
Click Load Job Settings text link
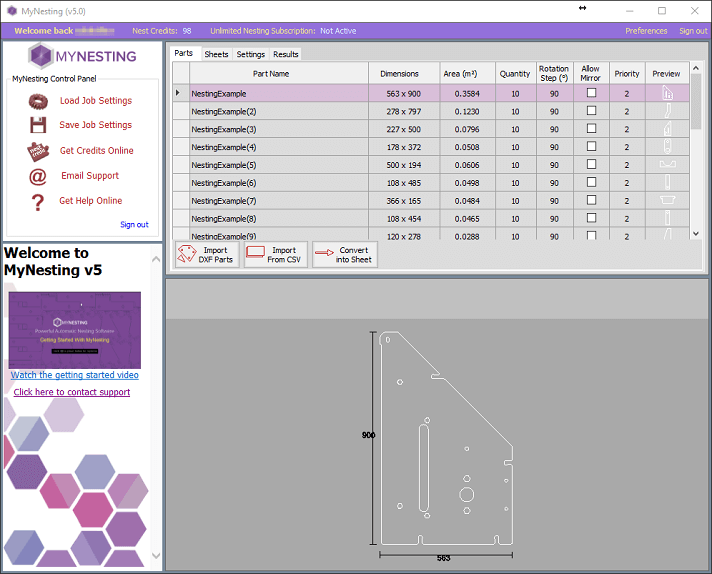[96, 101]
